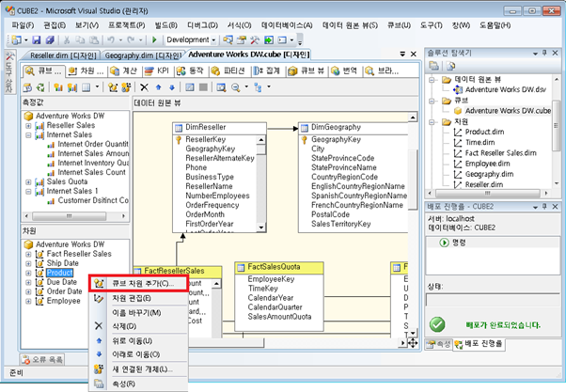Collapse the Internet Sales 1 measure group
This screenshot has height=392, width=566.
click(x=28, y=192)
